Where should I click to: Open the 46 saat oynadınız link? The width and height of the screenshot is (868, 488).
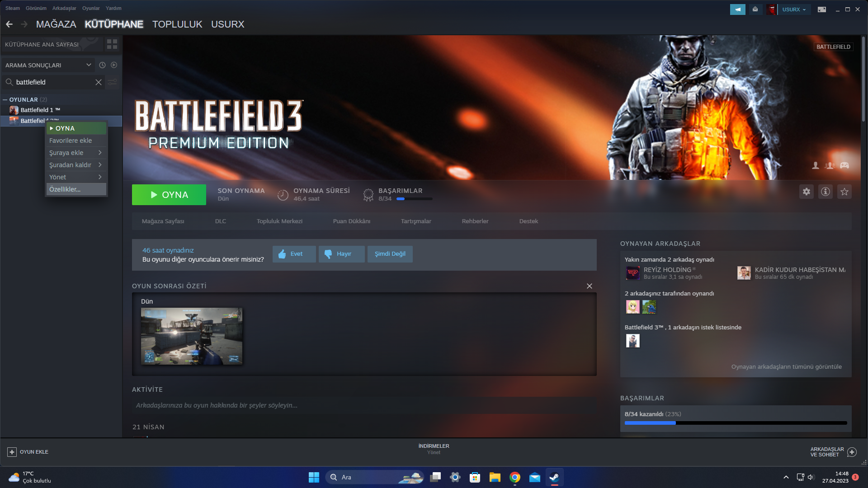168,250
